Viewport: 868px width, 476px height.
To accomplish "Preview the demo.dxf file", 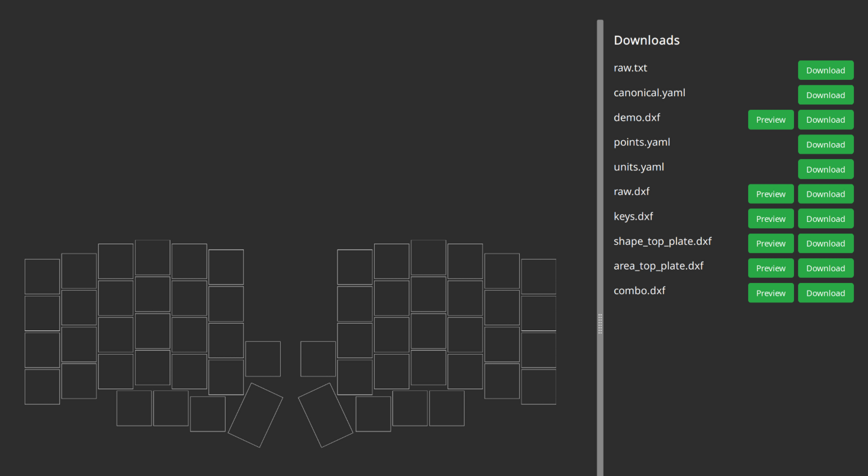I will (771, 119).
